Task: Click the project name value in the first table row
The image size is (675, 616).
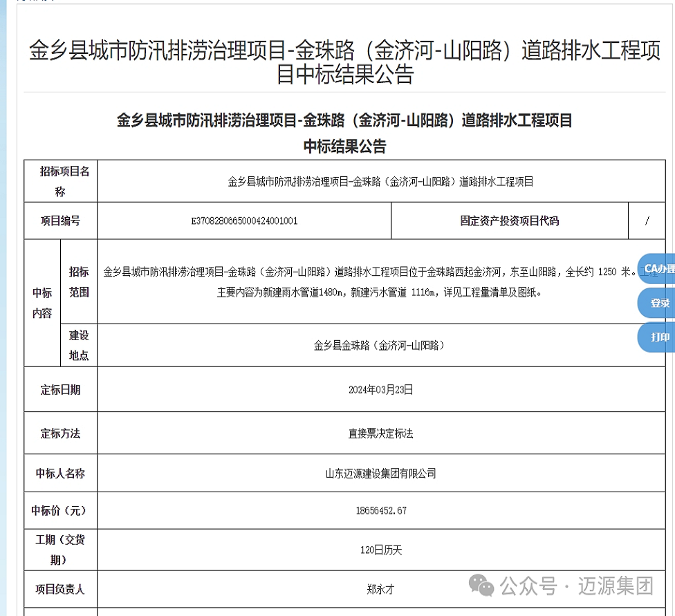Action: [381, 181]
